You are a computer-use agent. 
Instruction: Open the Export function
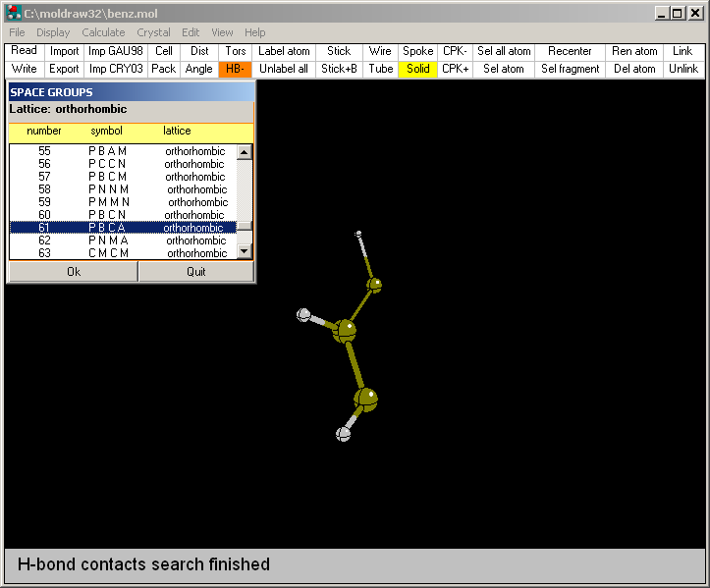point(64,69)
